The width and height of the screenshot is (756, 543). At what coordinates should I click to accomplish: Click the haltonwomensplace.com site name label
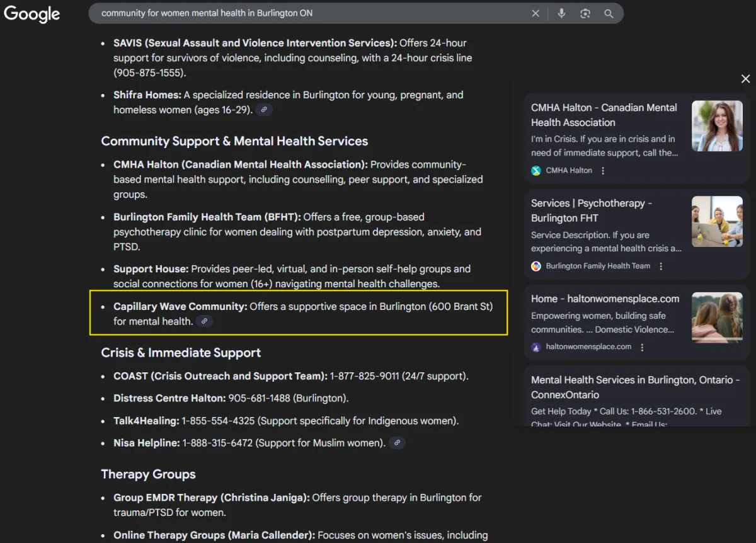pyautogui.click(x=588, y=347)
